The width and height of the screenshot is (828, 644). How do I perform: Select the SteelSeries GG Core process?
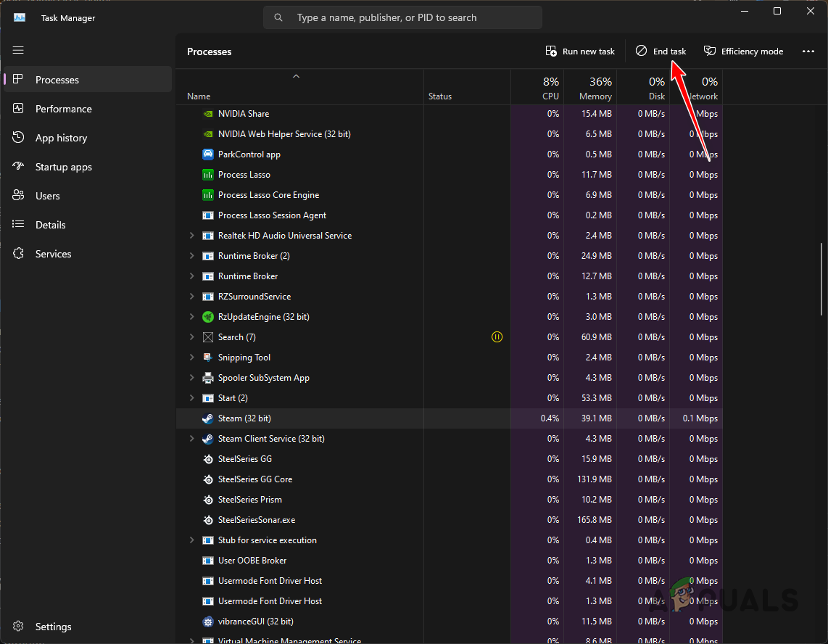coord(254,479)
